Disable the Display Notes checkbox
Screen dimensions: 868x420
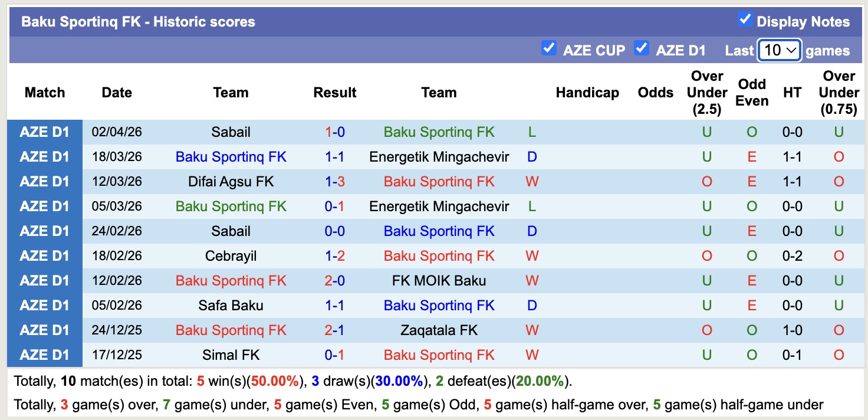744,20
